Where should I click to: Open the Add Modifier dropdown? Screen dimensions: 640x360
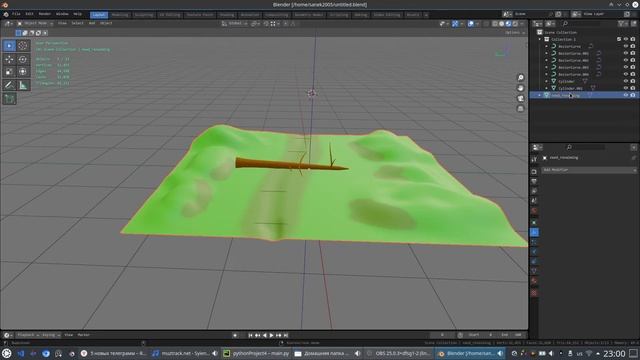pos(589,170)
